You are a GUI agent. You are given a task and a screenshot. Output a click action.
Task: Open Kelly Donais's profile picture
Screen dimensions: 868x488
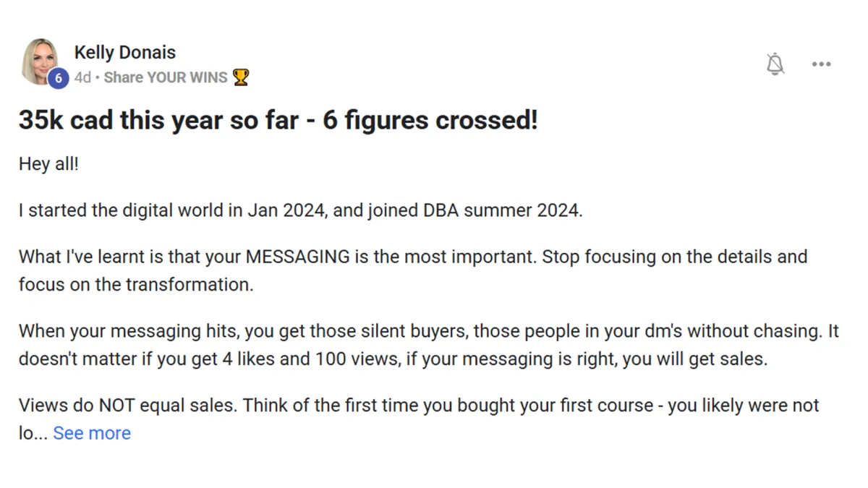41,61
